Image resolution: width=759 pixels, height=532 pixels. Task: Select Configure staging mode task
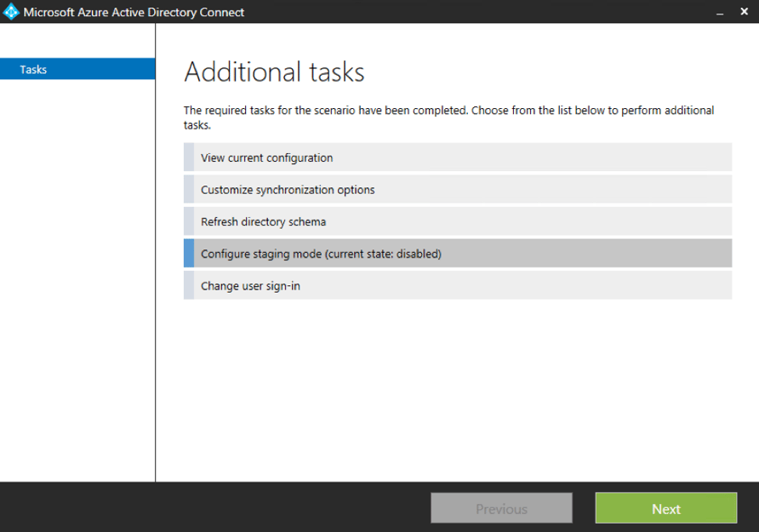pos(458,253)
